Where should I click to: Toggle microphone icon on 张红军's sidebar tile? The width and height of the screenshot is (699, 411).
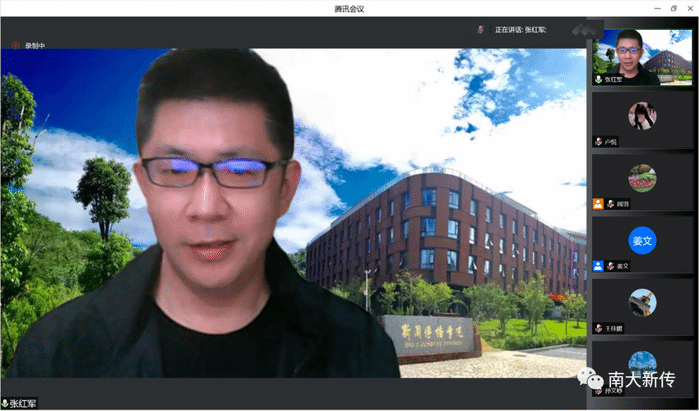(x=599, y=78)
